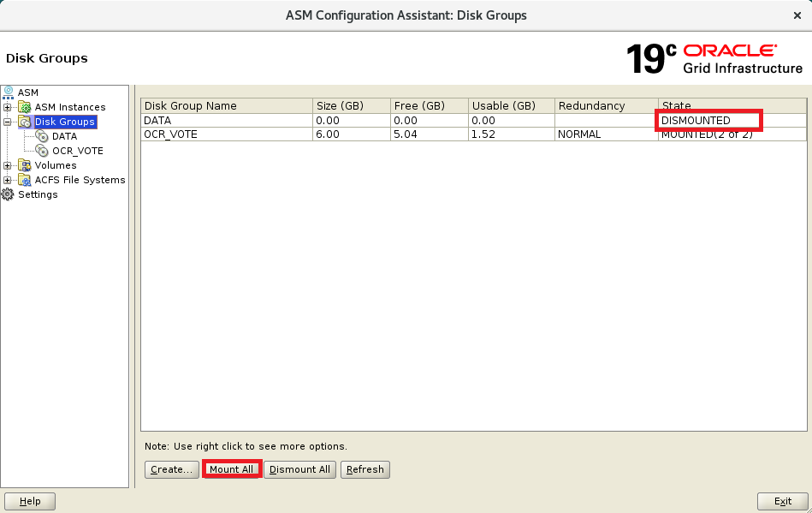Click the State column header
Image resolution: width=812 pixels, height=513 pixels.
732,105
